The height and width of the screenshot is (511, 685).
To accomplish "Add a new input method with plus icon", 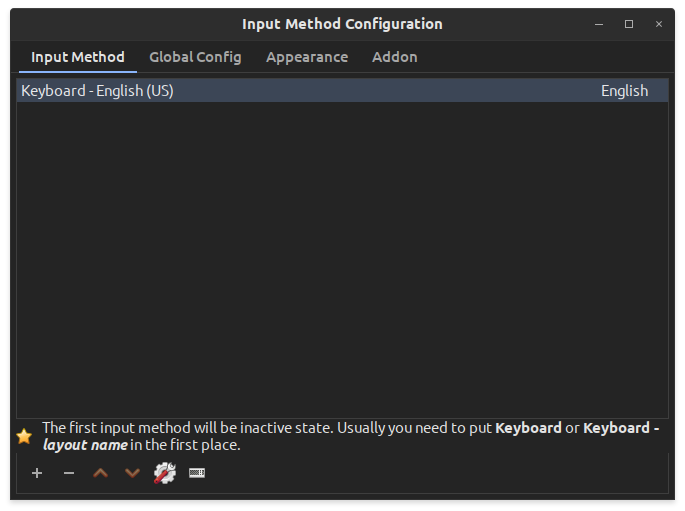I will (37, 473).
